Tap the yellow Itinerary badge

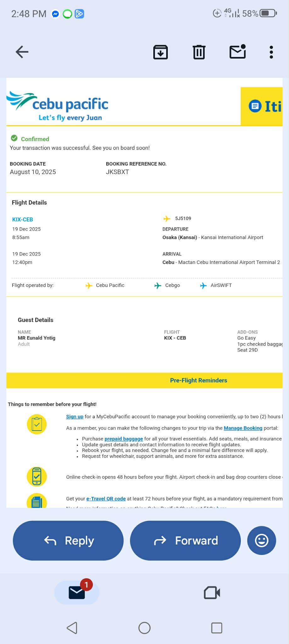[x=262, y=106]
